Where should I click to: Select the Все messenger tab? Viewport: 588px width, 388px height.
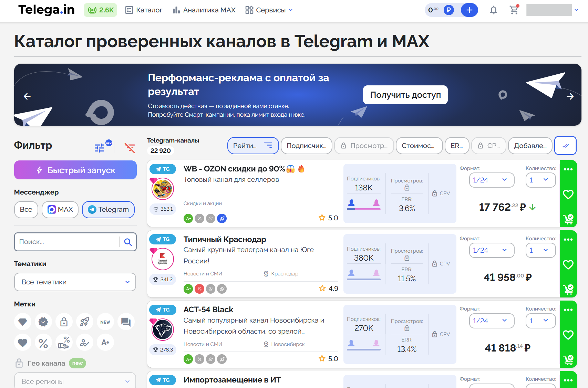(x=26, y=210)
